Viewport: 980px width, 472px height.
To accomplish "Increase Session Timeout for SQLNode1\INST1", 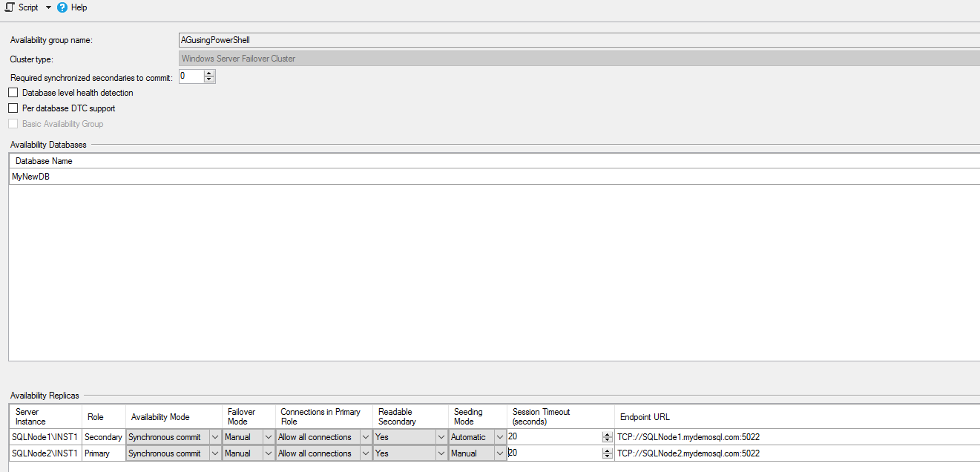I will [x=608, y=434].
